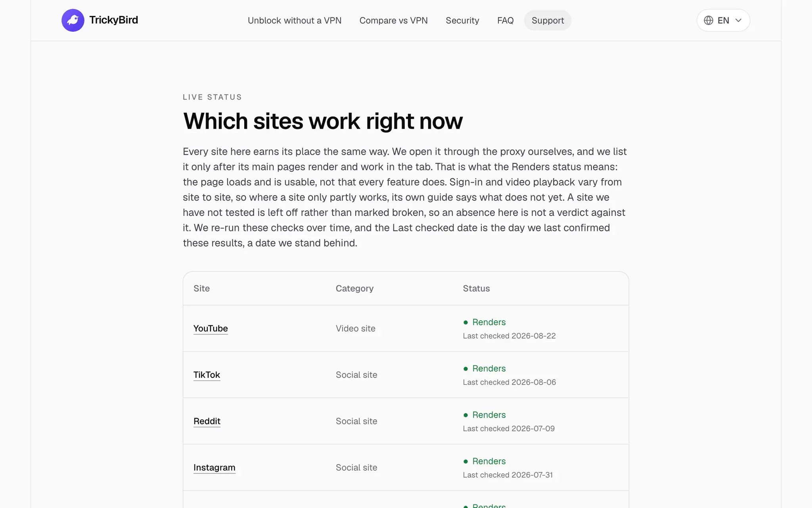
Task: Click TikTok's Renders status label
Action: [489, 369]
